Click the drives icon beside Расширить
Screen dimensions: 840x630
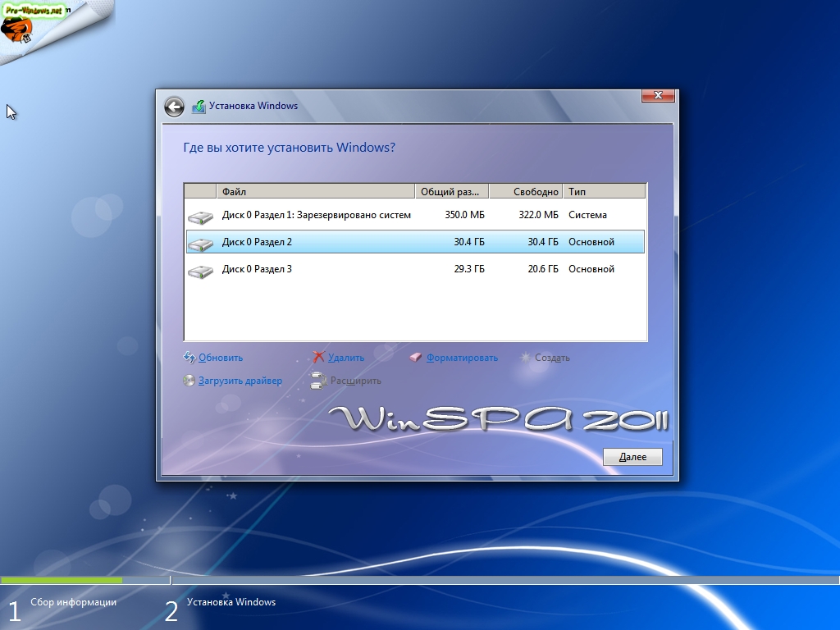318,381
